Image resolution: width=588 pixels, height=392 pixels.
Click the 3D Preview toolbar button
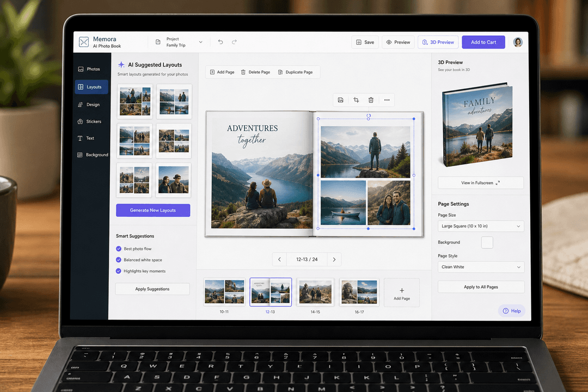click(438, 42)
